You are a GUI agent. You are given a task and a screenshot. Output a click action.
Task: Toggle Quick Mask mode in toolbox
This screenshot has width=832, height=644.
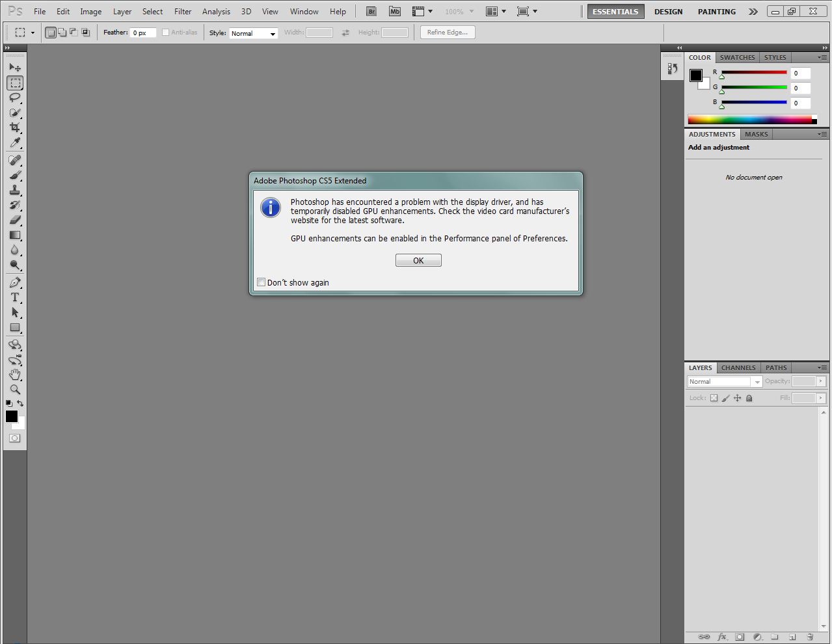point(15,438)
